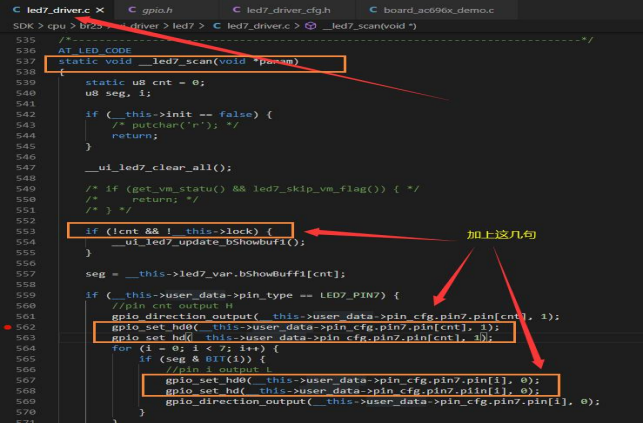Click the C file icon on led7_driver_cfg.h tab
This screenshot has height=423, width=643.
tap(236, 9)
